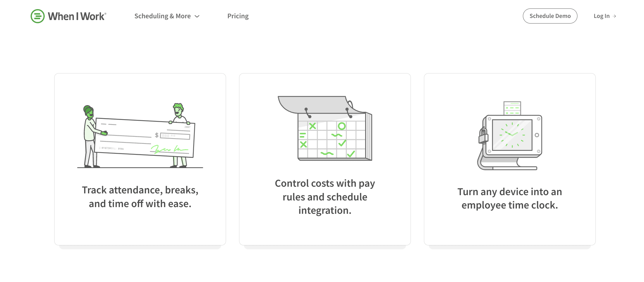Select the 'Track attendance, breaks, and time off' text
This screenshot has width=644, height=282.
pyautogui.click(x=140, y=197)
